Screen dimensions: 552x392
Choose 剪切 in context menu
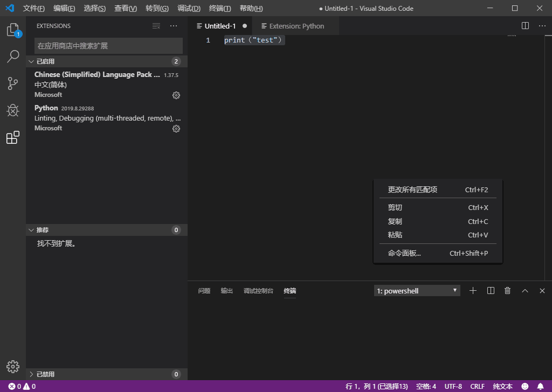[x=438, y=207]
